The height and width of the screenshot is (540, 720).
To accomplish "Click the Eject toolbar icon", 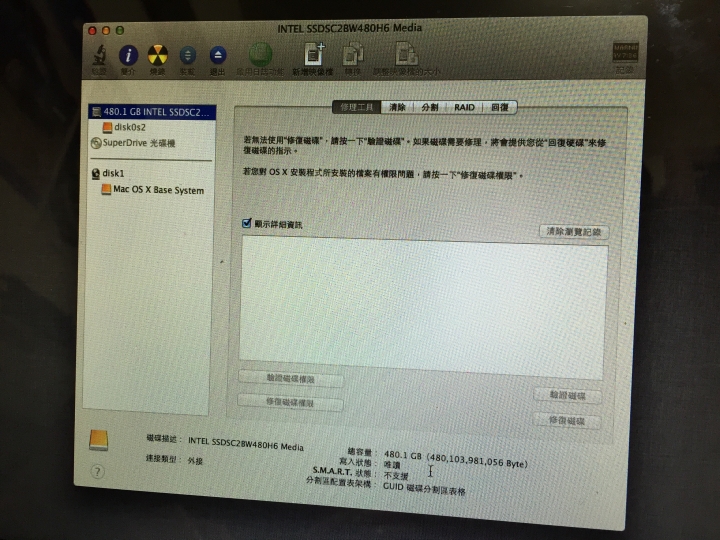I will 218,56.
